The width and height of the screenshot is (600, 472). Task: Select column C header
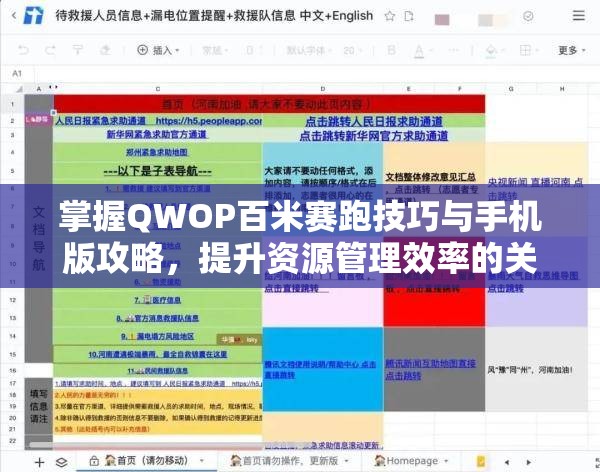point(158,89)
